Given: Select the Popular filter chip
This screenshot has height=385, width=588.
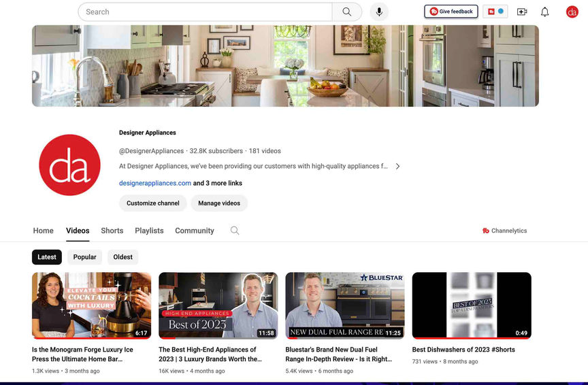Looking at the screenshot, I should click(85, 257).
